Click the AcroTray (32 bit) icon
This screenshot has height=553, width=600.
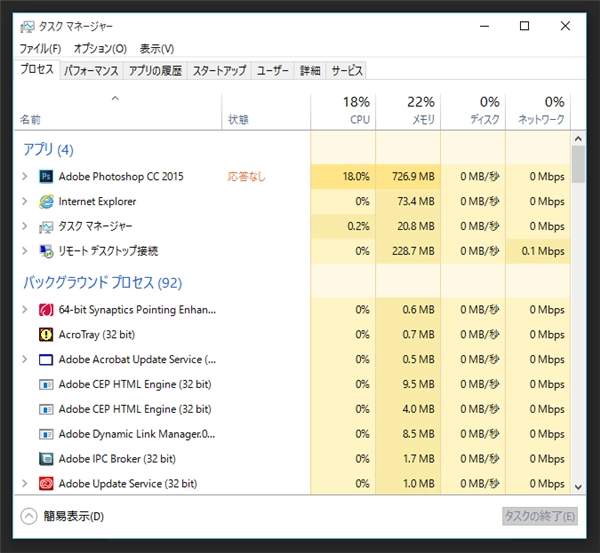click(x=46, y=334)
